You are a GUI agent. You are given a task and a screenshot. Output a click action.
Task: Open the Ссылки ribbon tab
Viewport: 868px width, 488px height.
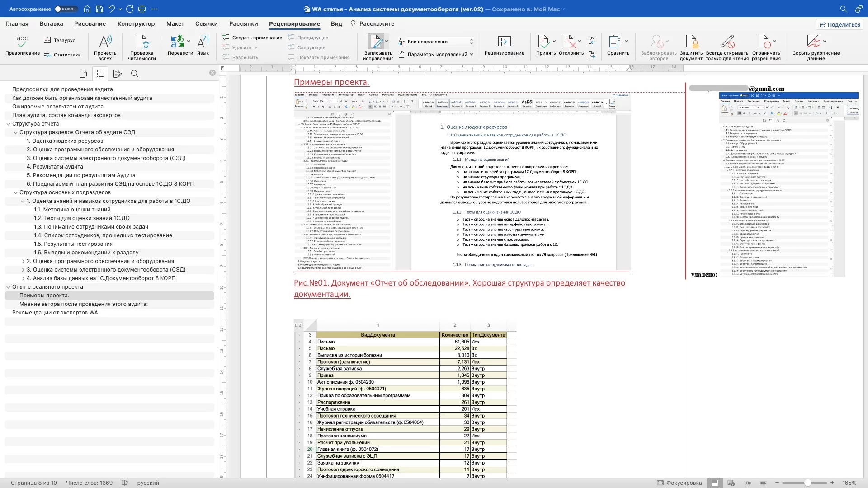click(x=206, y=24)
